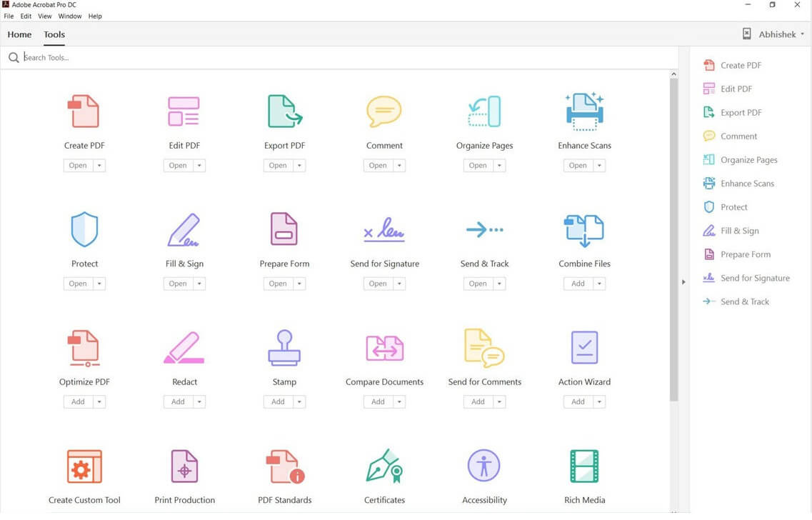Click the Protect shortcut icon in right pane
The width and height of the screenshot is (812, 520).
709,207
